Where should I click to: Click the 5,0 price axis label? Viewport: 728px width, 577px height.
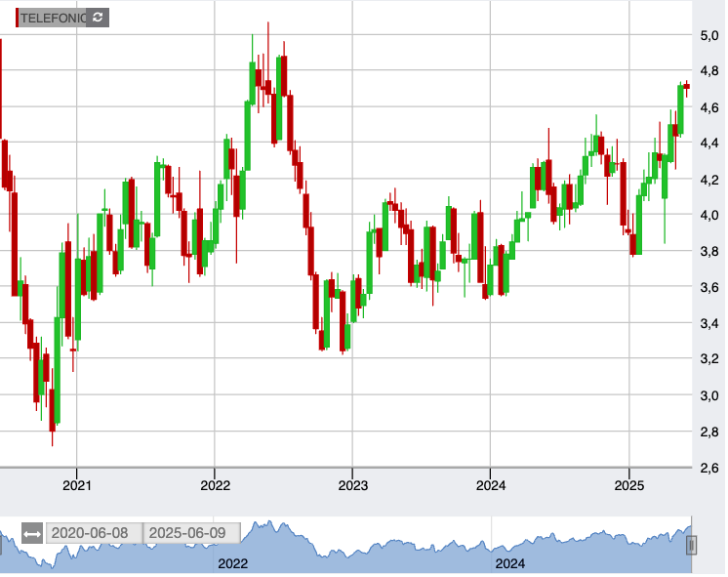coord(708,36)
